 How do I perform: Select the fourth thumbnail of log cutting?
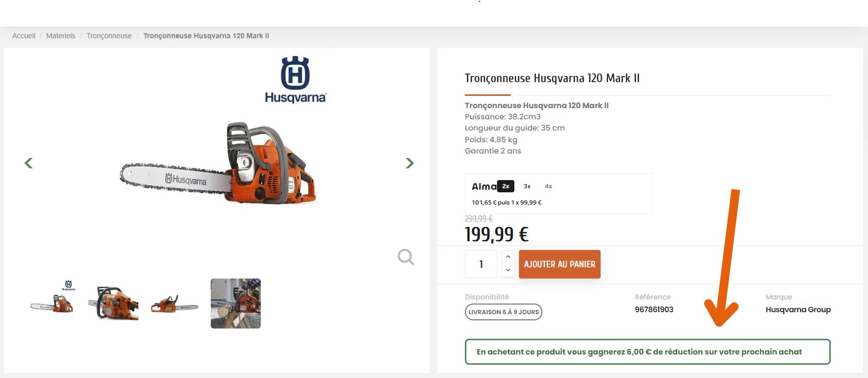coord(236,304)
